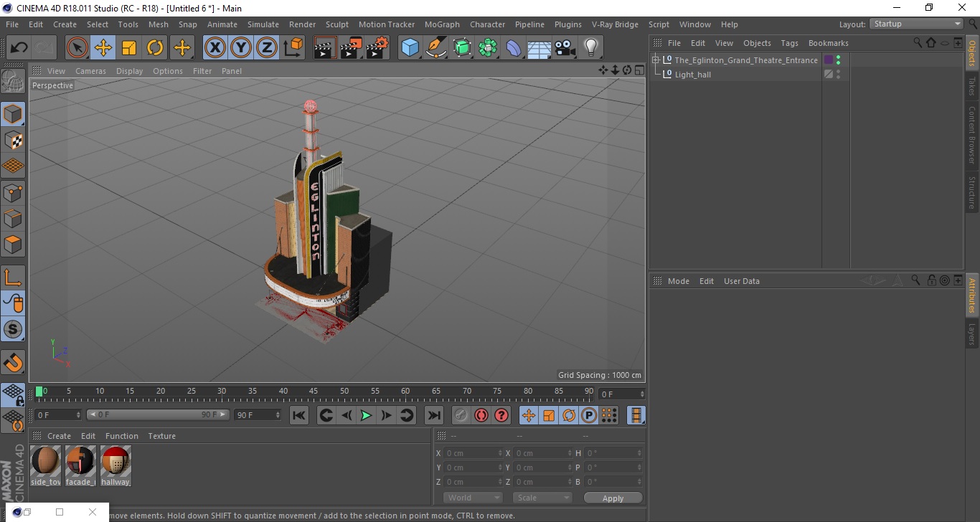Add a Floor environment object
This screenshot has height=522, width=980.
pos(540,48)
